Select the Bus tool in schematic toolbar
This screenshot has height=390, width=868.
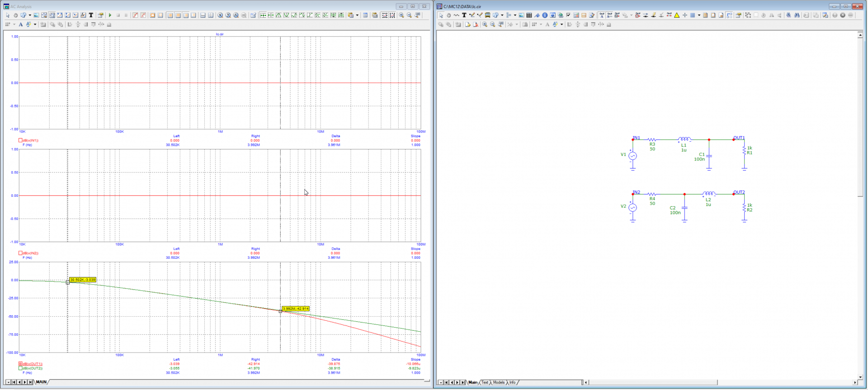point(487,15)
